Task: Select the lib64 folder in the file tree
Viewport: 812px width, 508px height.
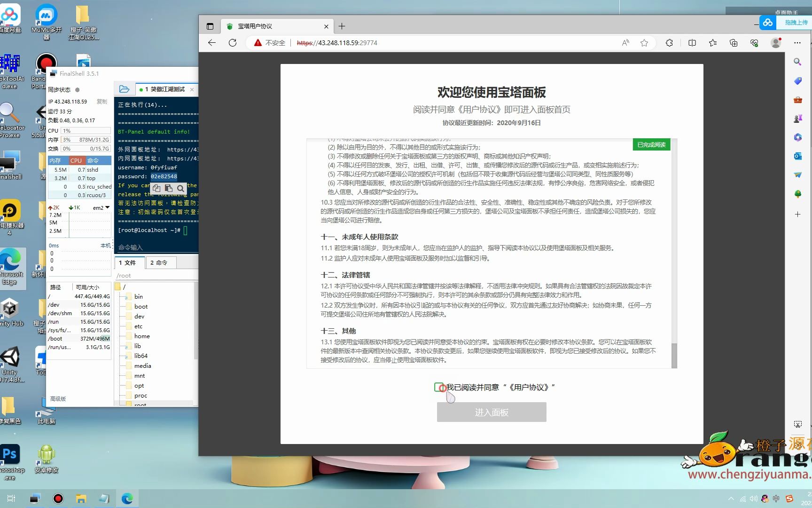Action: click(x=141, y=356)
